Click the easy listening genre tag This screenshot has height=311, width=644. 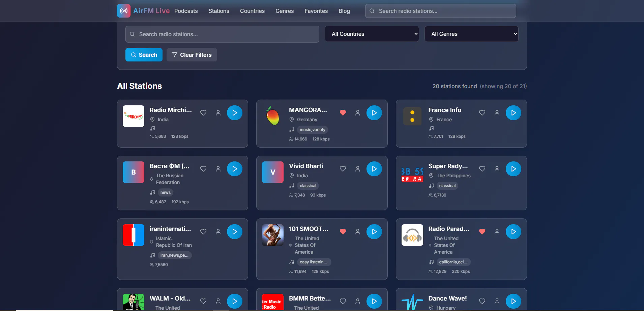pos(314,262)
